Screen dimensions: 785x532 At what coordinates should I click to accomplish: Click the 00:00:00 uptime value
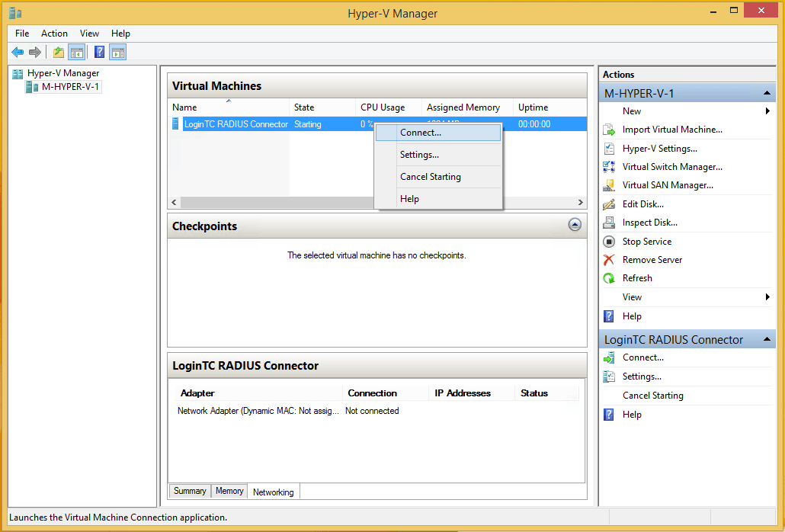click(x=534, y=124)
